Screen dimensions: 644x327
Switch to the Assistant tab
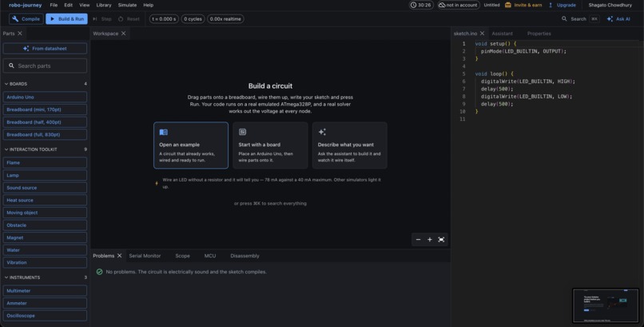(502, 34)
